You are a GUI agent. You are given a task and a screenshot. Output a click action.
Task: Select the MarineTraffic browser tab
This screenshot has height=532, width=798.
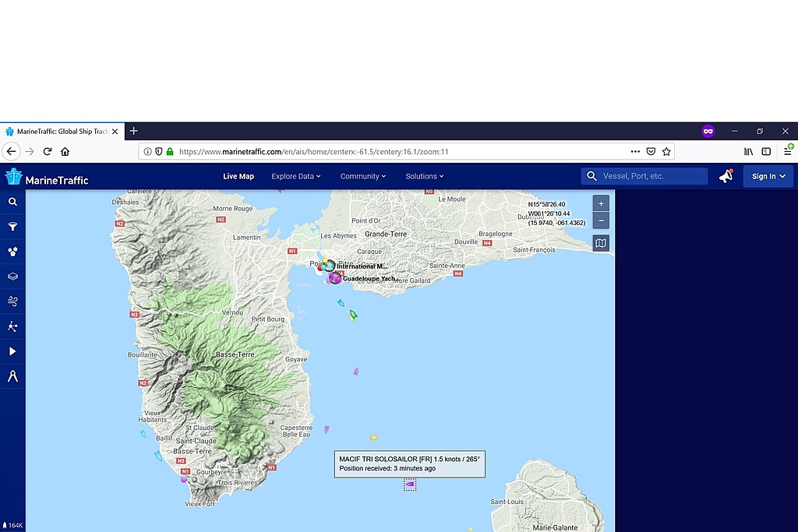click(x=62, y=131)
